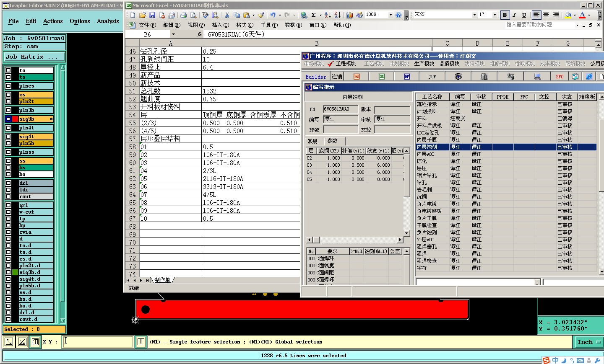Image resolution: width=604 pixels, height=364 pixels.
Task: Click the Excel Help question mark icon
Action: click(398, 15)
